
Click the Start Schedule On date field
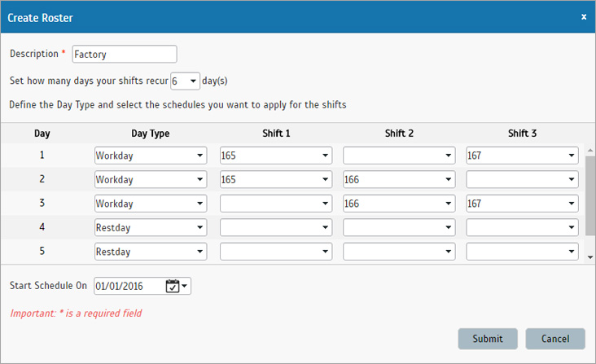click(x=129, y=286)
